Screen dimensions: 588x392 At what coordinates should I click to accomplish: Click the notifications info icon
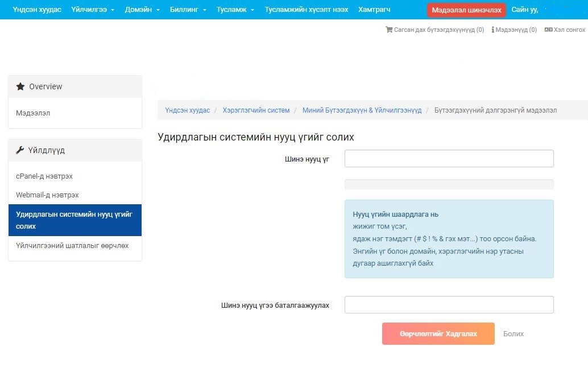(493, 30)
